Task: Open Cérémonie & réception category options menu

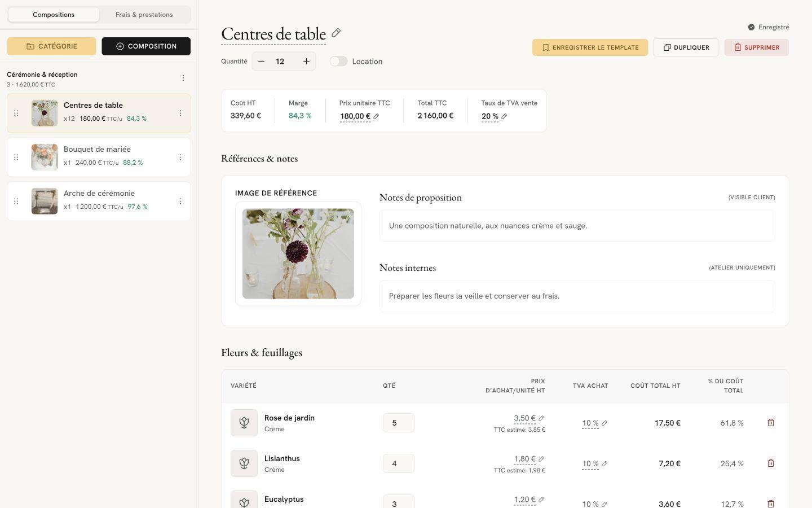Action: pos(183,78)
